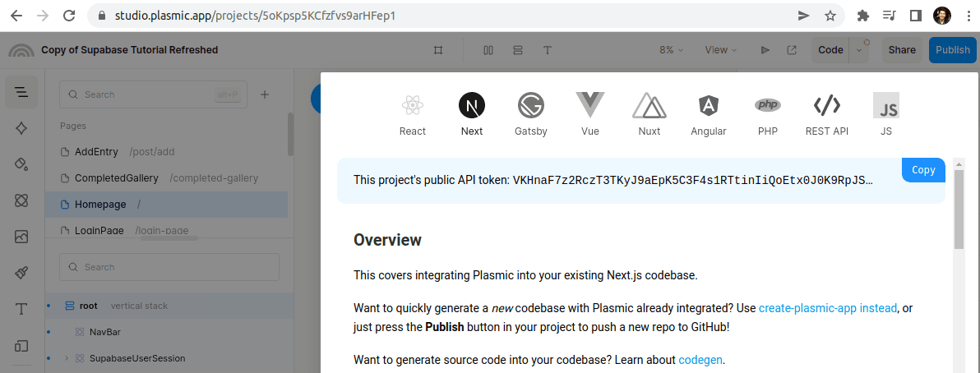Focus the element tree search field
The image size is (980, 373).
coord(169,267)
